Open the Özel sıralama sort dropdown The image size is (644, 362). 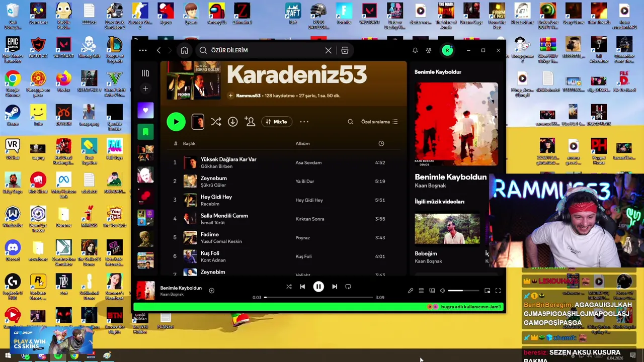[379, 122]
